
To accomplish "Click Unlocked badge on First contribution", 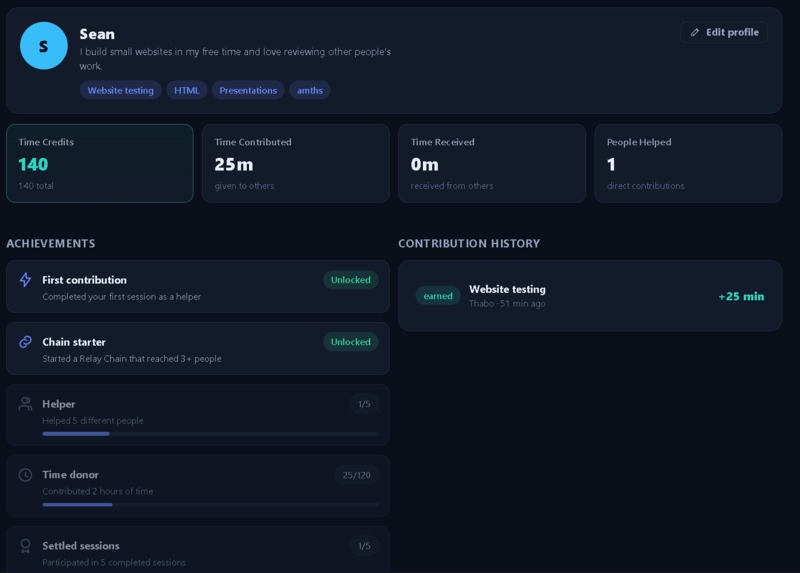I will [x=351, y=280].
